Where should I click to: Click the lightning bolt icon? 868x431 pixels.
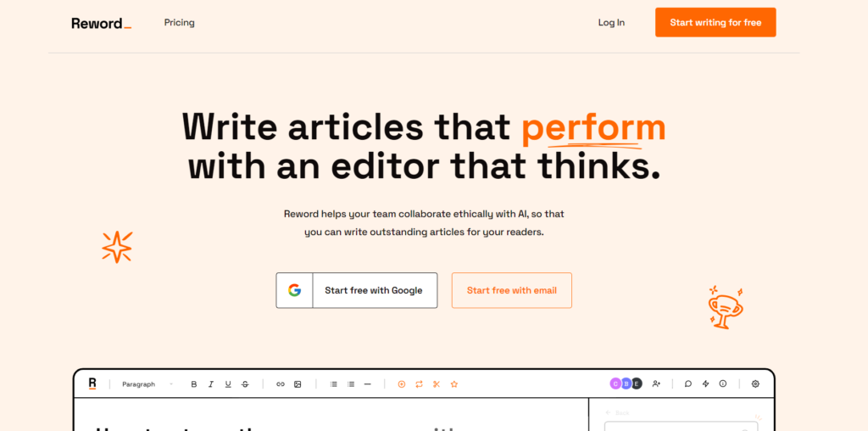705,383
